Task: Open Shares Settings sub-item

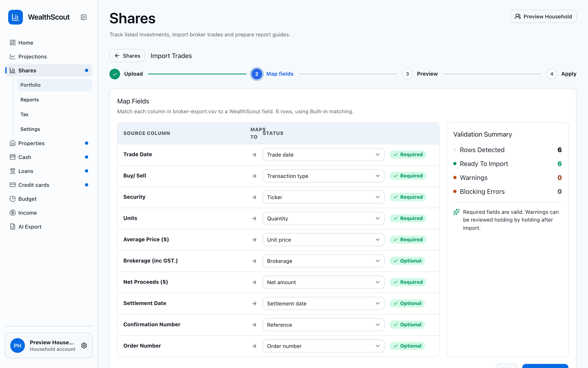Action: [x=55, y=129]
